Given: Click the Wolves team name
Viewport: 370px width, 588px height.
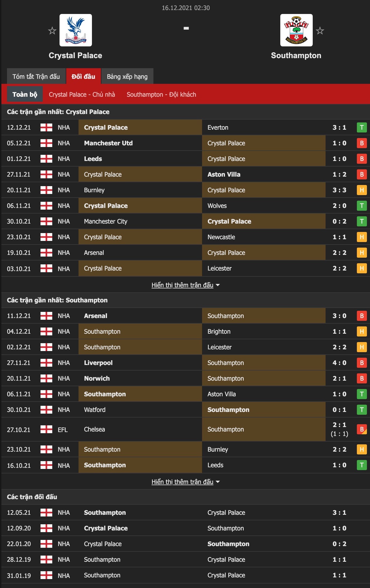Looking at the screenshot, I should [217, 206].
